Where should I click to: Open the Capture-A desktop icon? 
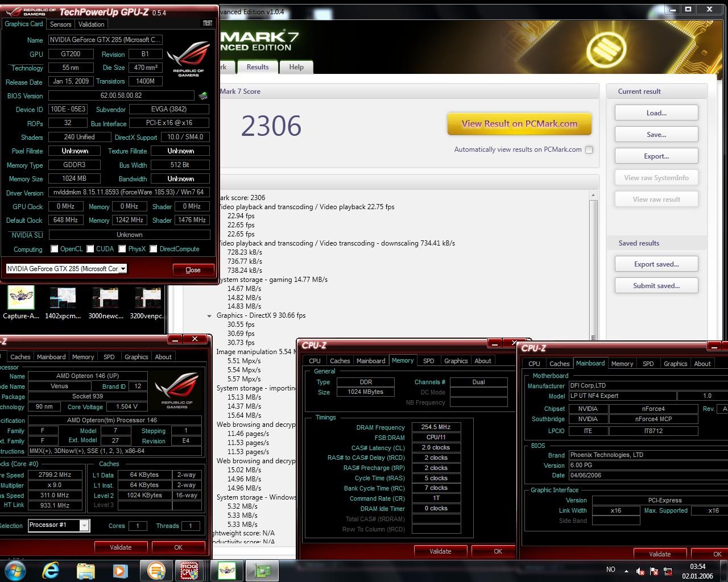pyautogui.click(x=21, y=303)
